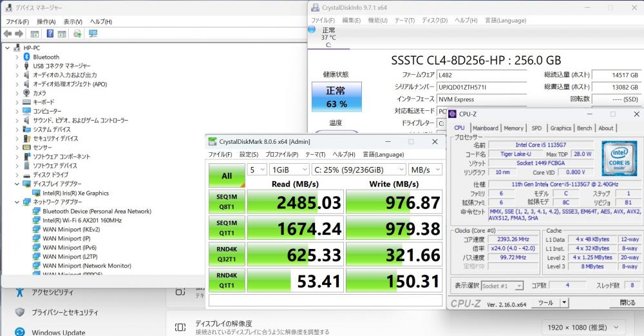Screen dimensions: 644x336
Task: Click the CrystalDiskInfo blue health status circle
Action: [312, 30]
